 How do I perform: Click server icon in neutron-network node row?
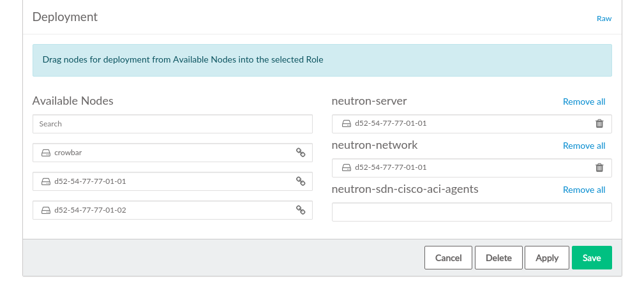pyautogui.click(x=346, y=168)
